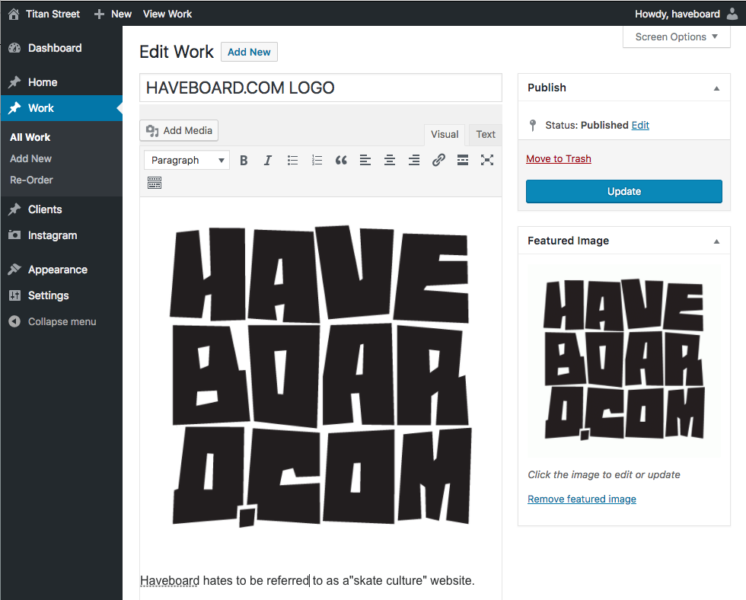
Task: Click the plus icon next to New
Action: point(99,14)
